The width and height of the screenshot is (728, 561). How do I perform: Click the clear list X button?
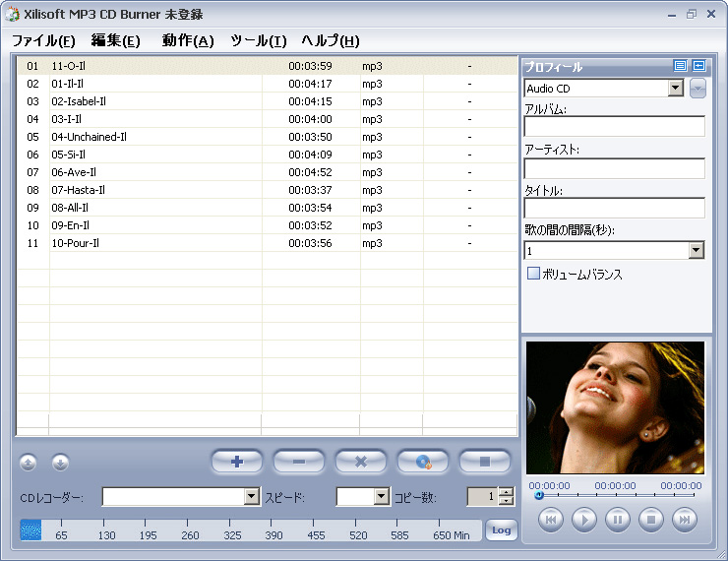(361, 461)
